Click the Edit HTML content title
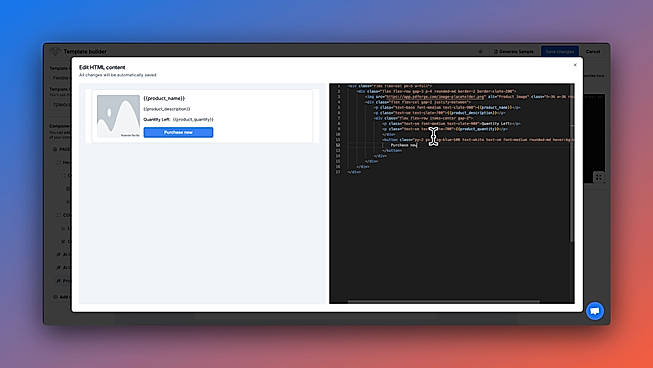This screenshot has height=368, width=653. pyautogui.click(x=102, y=67)
